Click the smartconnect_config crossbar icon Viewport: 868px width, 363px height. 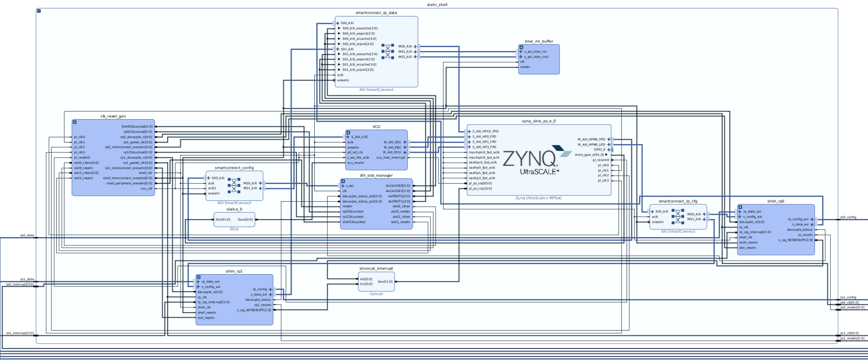[x=234, y=185]
